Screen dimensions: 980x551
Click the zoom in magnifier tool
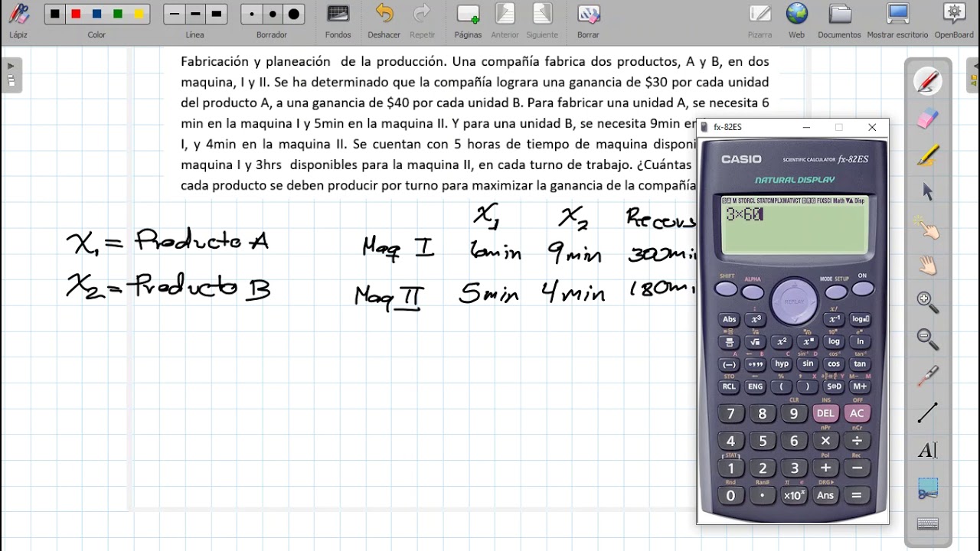(928, 302)
